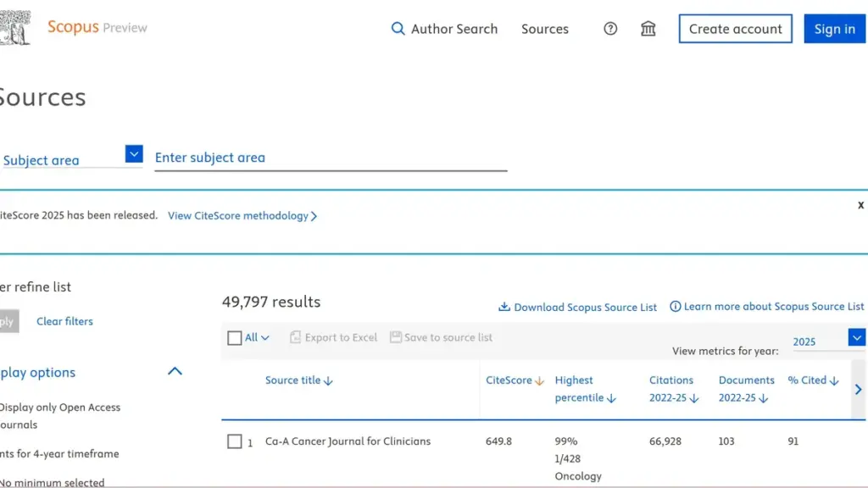Sort by CiteScore column

[509, 380]
